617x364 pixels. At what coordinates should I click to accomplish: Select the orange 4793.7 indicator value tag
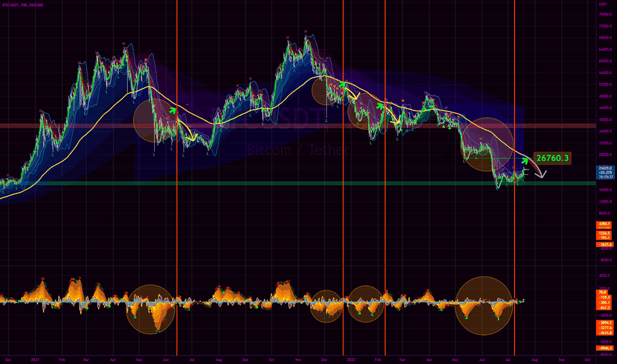click(x=604, y=224)
